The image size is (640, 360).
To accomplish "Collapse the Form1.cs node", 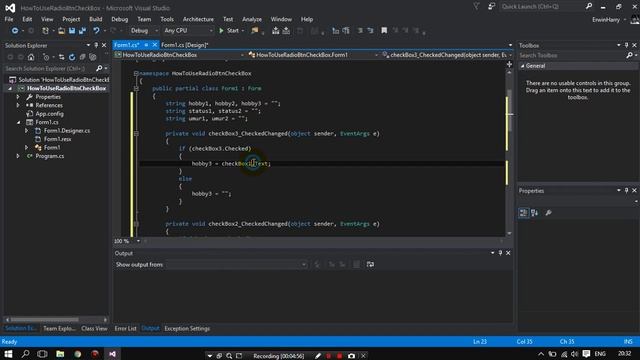I will [18, 122].
